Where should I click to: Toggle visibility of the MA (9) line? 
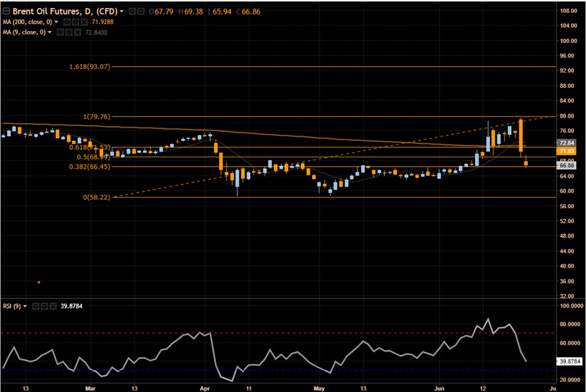tap(60, 32)
